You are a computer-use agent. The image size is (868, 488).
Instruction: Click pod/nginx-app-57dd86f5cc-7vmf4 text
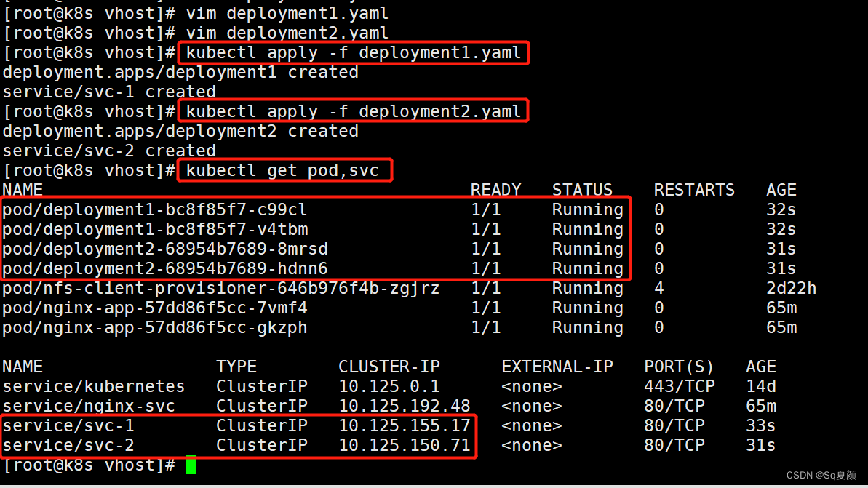click(x=154, y=308)
